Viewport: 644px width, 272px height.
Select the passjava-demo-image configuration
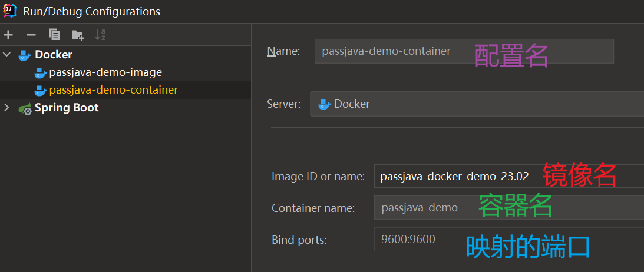point(105,72)
